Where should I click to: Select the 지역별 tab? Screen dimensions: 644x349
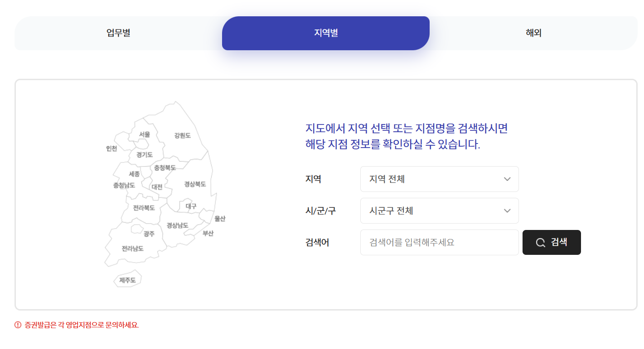(325, 33)
